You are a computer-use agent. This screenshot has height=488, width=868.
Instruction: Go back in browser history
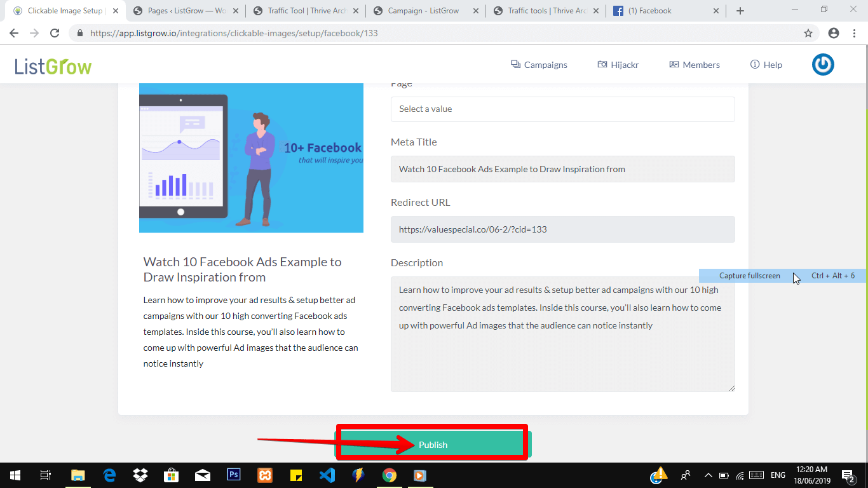click(x=14, y=33)
